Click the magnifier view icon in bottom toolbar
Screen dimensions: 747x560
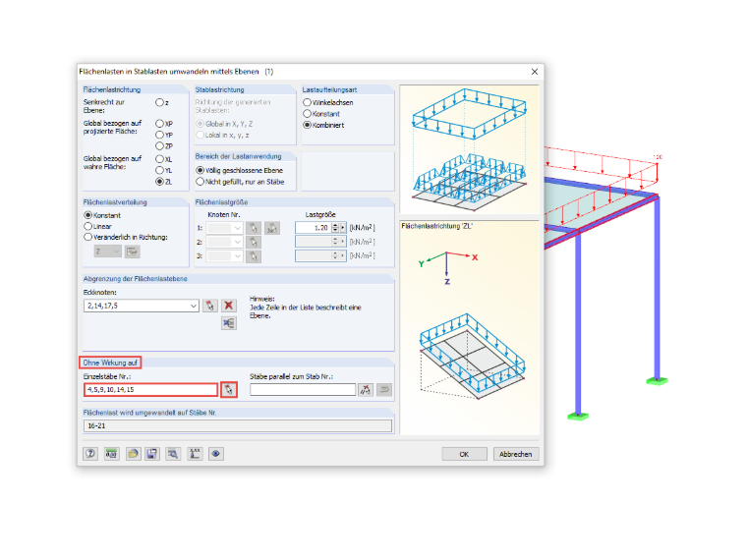point(173,454)
